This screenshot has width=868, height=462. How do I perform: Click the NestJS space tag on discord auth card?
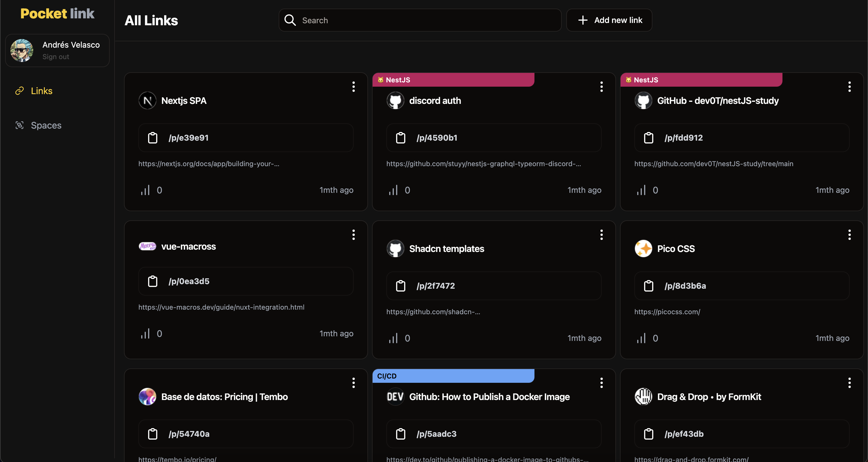point(453,80)
